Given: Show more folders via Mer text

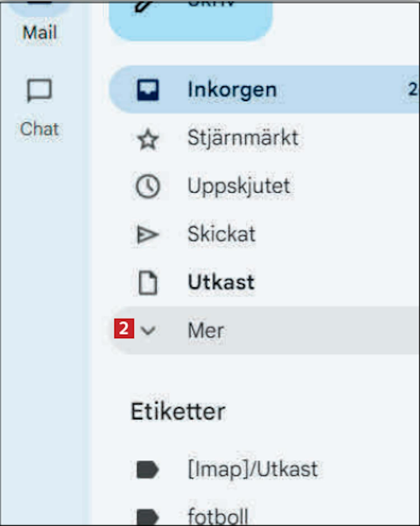Looking at the screenshot, I should point(206,331).
